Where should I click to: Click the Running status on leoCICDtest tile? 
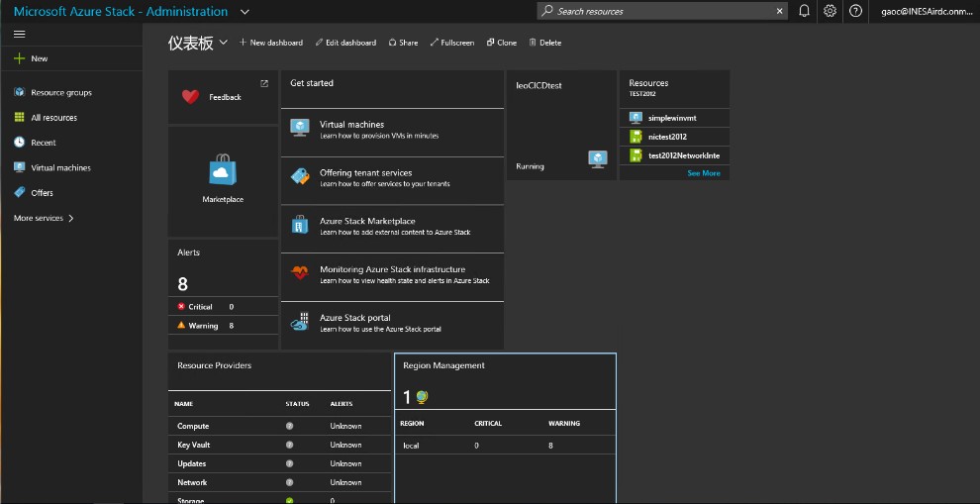click(x=530, y=166)
